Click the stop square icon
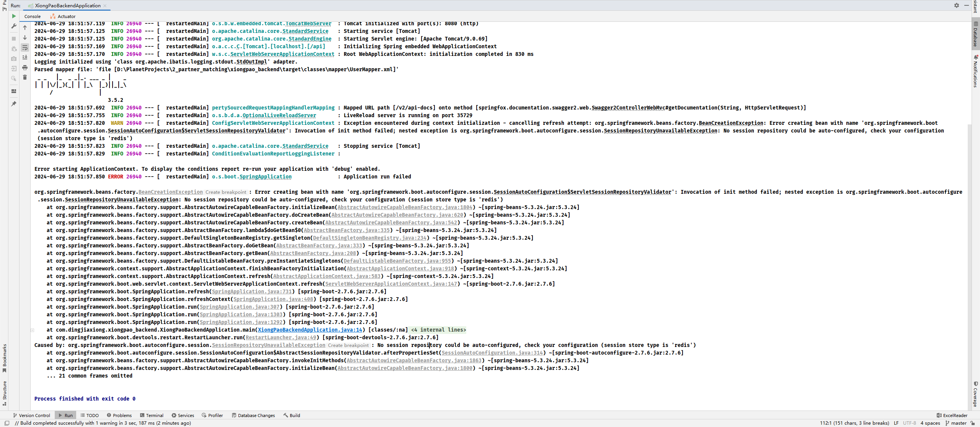 coord(14,39)
